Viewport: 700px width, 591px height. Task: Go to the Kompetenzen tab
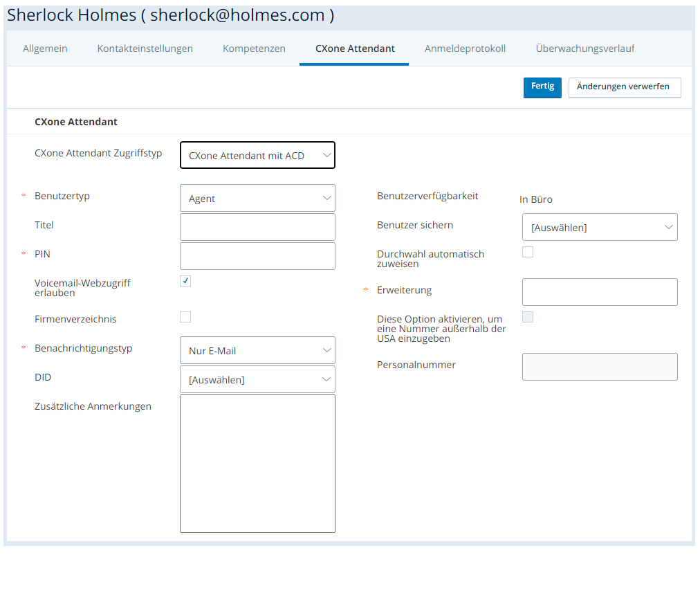[254, 48]
